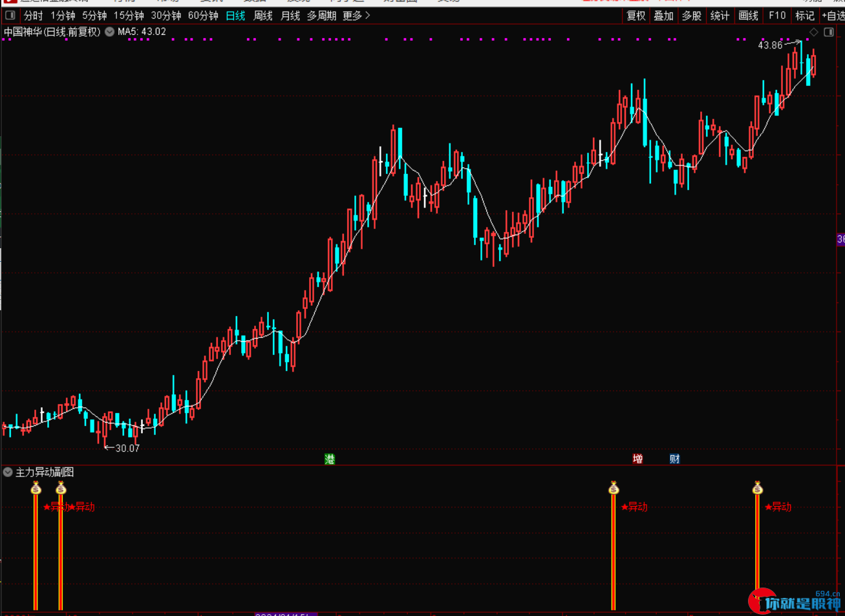The image size is (845, 616).
Task: Select the 日线 daily chart tab
Action: coord(235,16)
